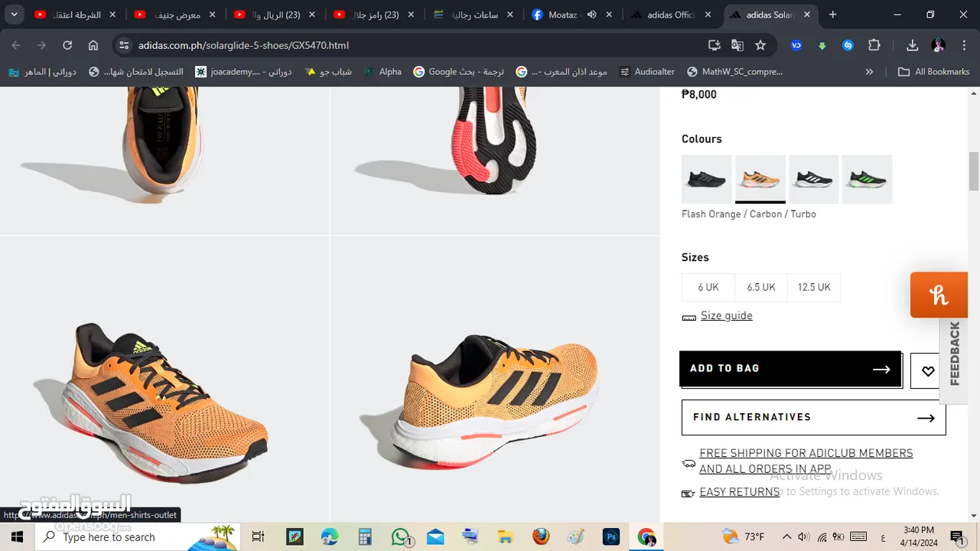Screen dimensions: 980x551
Task: Reload the adidas page
Action: [67, 45]
